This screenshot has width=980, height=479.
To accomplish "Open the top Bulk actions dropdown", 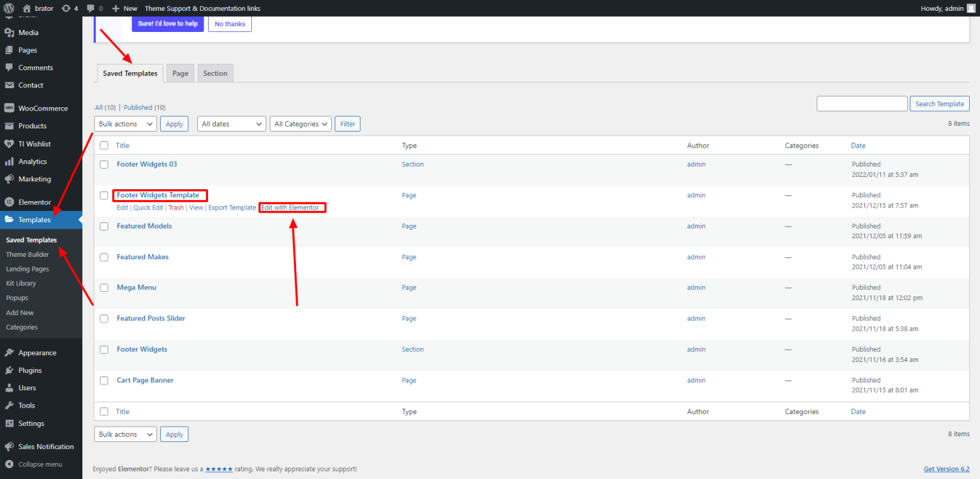I will pos(125,124).
